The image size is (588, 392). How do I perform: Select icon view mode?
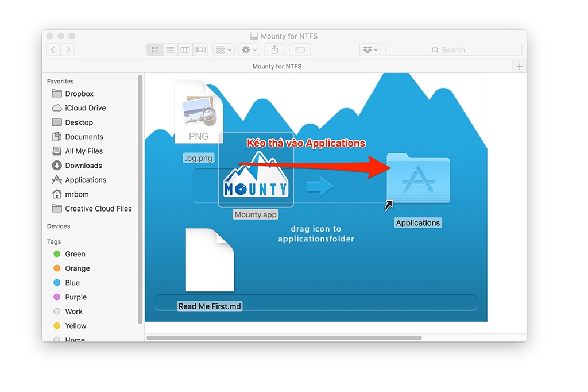pos(154,49)
